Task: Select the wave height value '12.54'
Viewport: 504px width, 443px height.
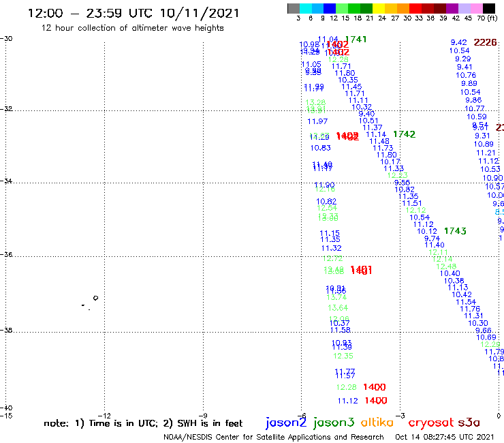Action: click(x=327, y=208)
